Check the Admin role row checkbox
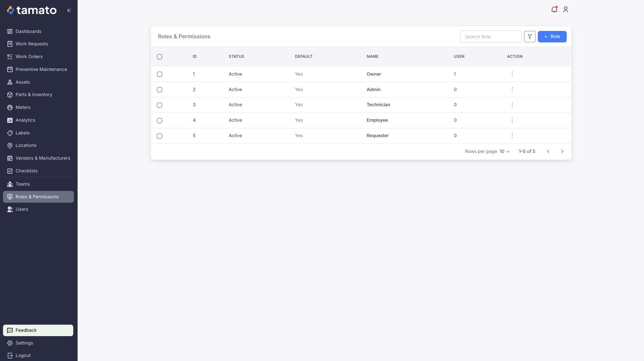The width and height of the screenshot is (644, 361). click(x=160, y=90)
